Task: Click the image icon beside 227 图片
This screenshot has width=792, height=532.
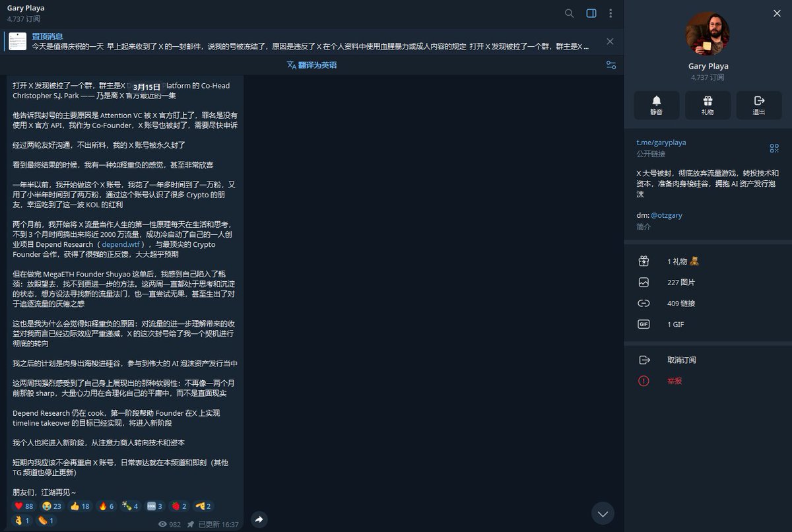Action: pyautogui.click(x=644, y=283)
